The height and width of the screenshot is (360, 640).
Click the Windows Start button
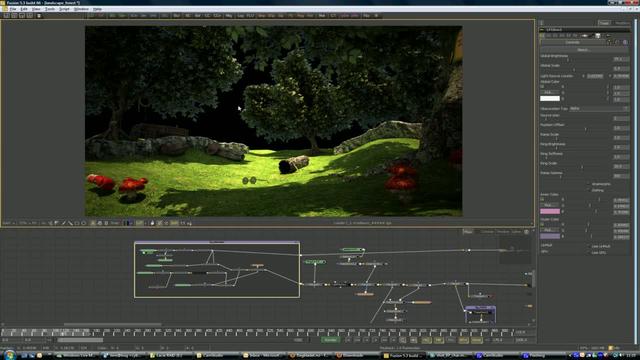[9, 356]
